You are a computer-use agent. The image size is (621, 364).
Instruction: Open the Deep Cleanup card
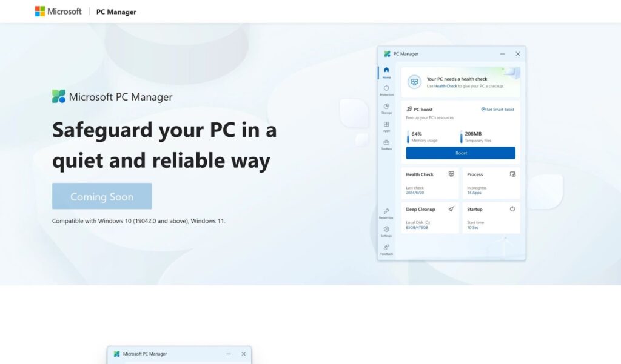[430, 217]
